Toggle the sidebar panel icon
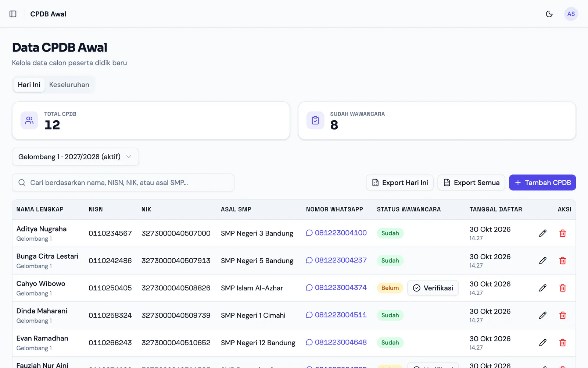 [x=13, y=14]
